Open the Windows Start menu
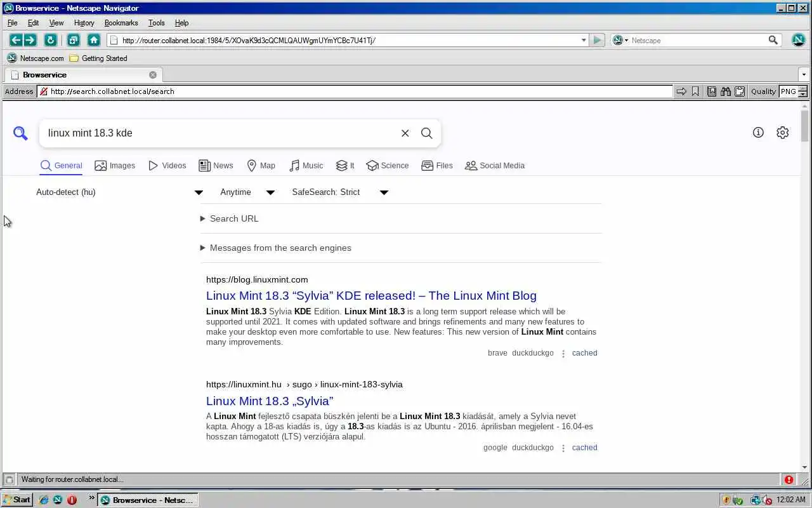Viewport: 812px width, 508px height. (16, 500)
